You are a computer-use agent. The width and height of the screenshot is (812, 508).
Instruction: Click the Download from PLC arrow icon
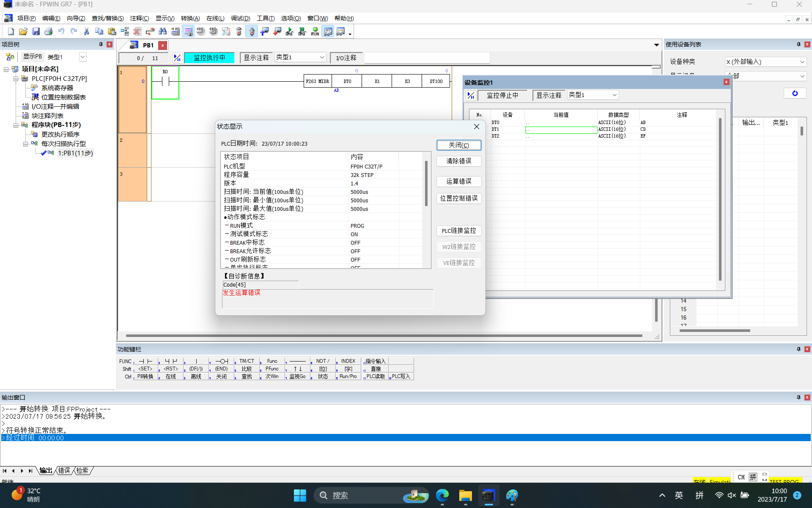point(277,32)
